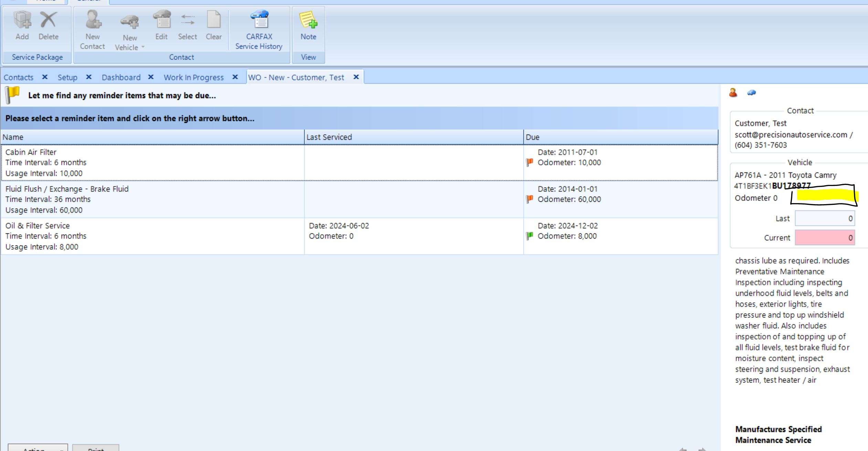The image size is (868, 451).
Task: Click the Customer, Test contact name
Action: click(x=761, y=123)
